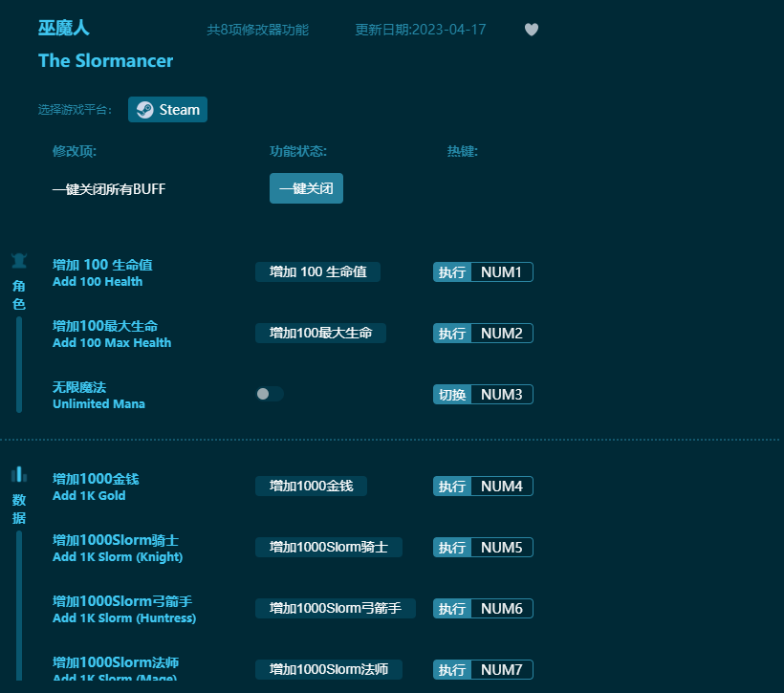Viewport: 784px width, 693px height.
Task: Click the NUM6 hotkey field
Action: (502, 609)
